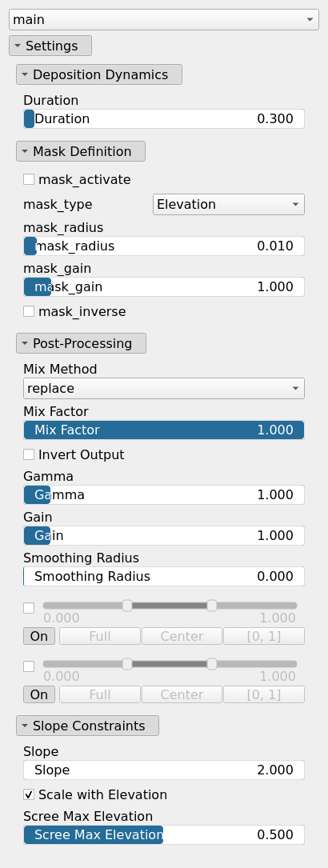Open the mask_type Elevation dropdown
The width and height of the screenshot is (328, 868).
point(229,204)
